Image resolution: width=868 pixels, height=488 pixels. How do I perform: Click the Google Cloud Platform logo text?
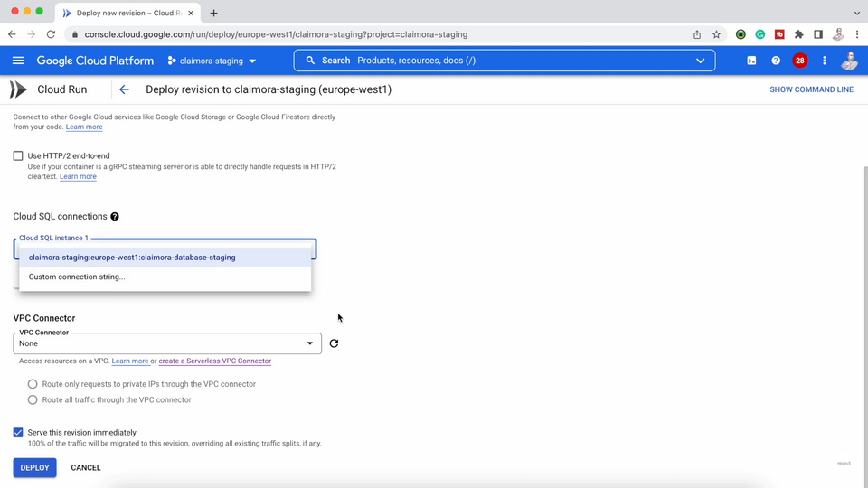[95, 61]
